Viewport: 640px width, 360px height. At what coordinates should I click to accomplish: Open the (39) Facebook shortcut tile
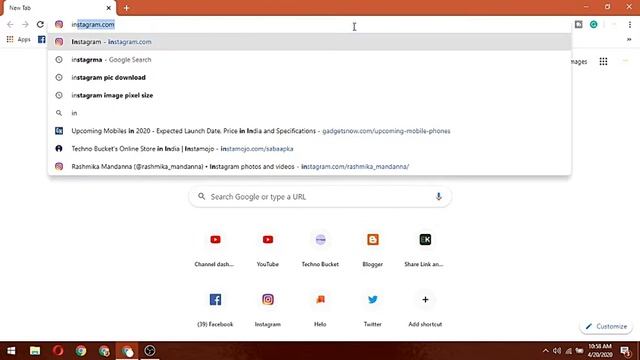pyautogui.click(x=215, y=310)
